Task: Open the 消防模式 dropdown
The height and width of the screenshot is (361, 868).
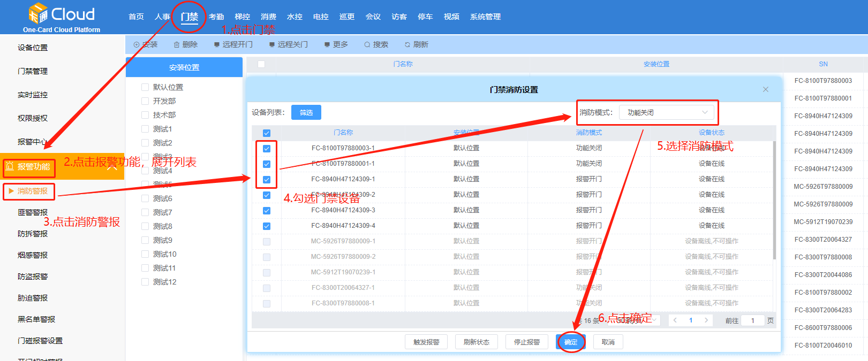Action: 666,112
